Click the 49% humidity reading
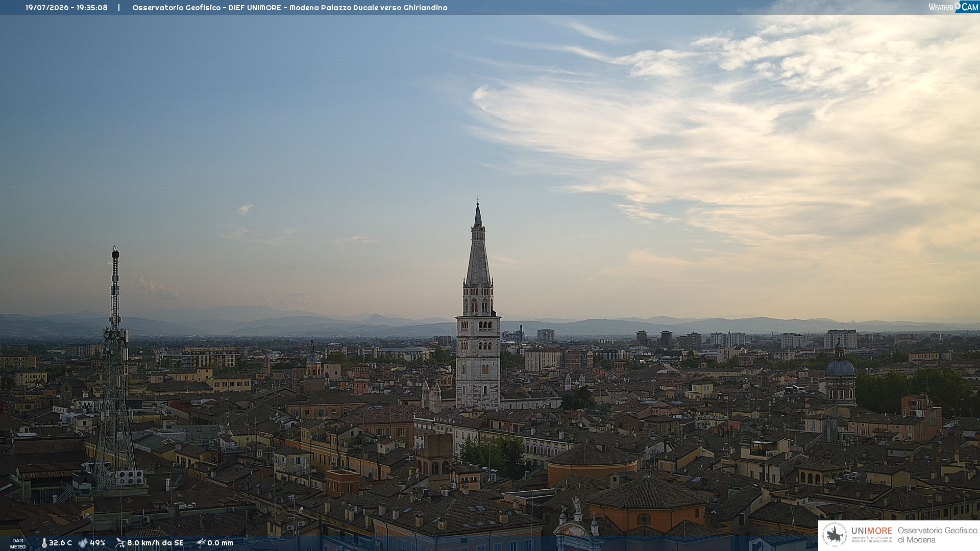 (97, 543)
